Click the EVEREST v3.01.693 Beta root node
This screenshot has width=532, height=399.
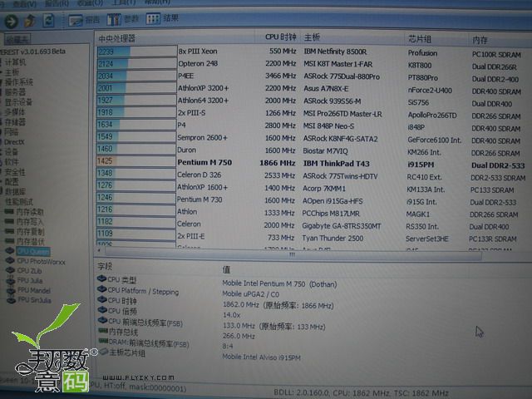pyautogui.click(x=32, y=52)
